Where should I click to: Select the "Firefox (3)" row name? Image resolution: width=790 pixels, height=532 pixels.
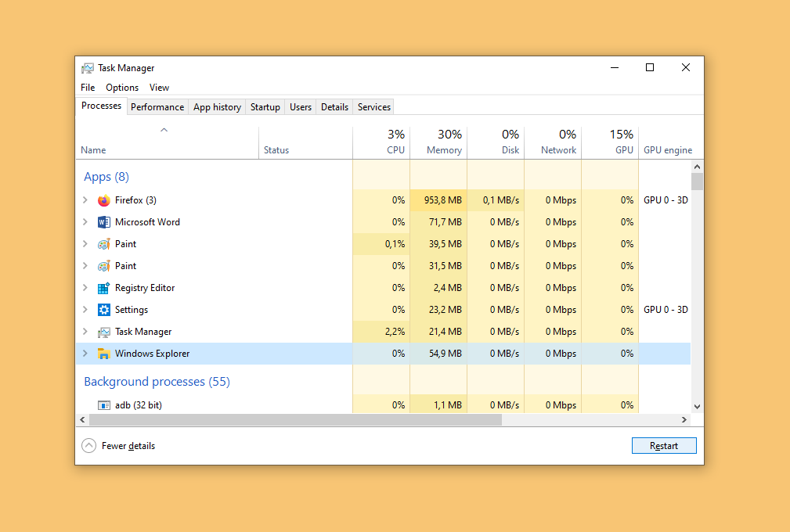coord(135,200)
